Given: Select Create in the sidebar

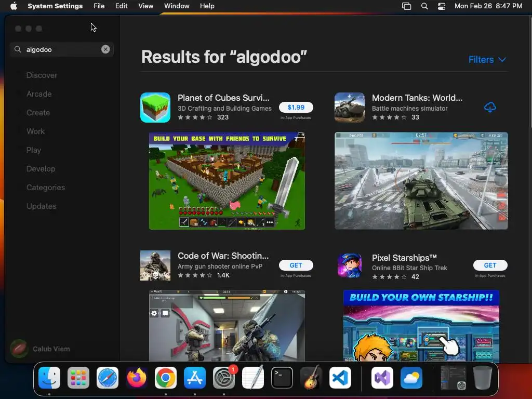Looking at the screenshot, I should click(x=38, y=113).
